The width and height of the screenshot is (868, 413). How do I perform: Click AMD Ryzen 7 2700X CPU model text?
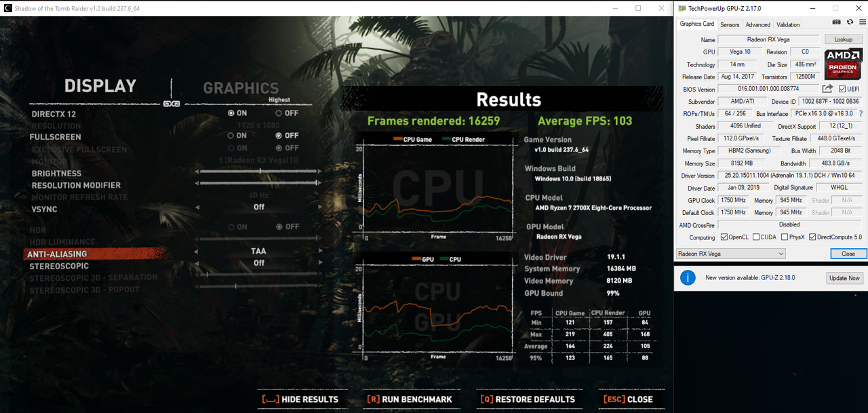tap(593, 208)
